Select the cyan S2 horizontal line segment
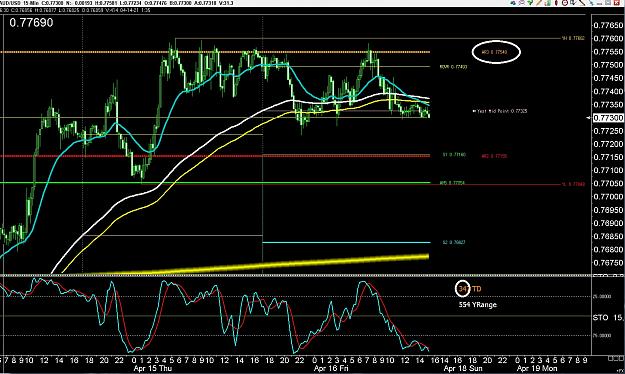This screenshot has width=625, height=374. click(346, 242)
